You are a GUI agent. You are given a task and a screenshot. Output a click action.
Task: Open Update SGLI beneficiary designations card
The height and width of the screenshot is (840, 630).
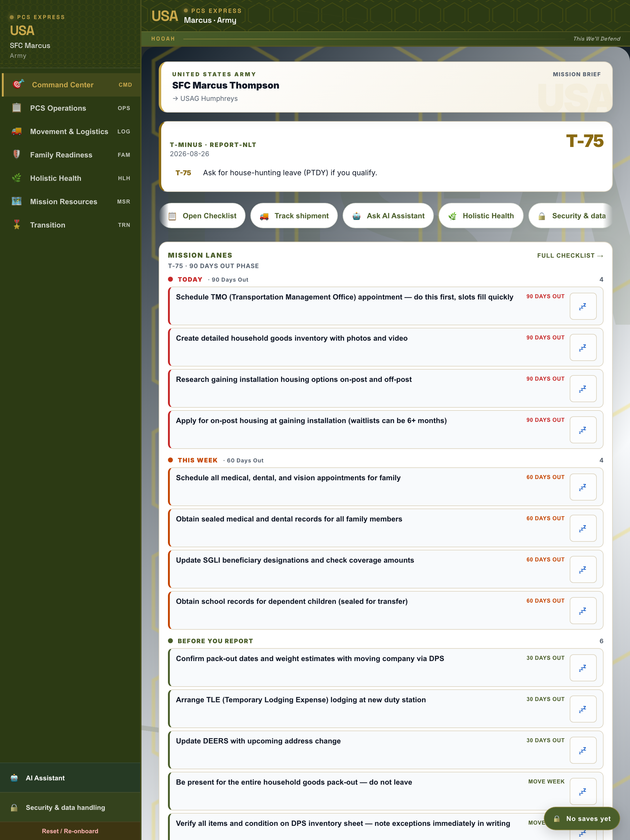point(385,570)
